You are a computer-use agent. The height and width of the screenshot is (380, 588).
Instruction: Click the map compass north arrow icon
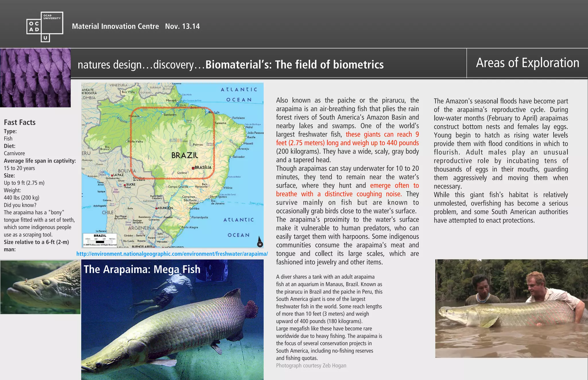260,241
